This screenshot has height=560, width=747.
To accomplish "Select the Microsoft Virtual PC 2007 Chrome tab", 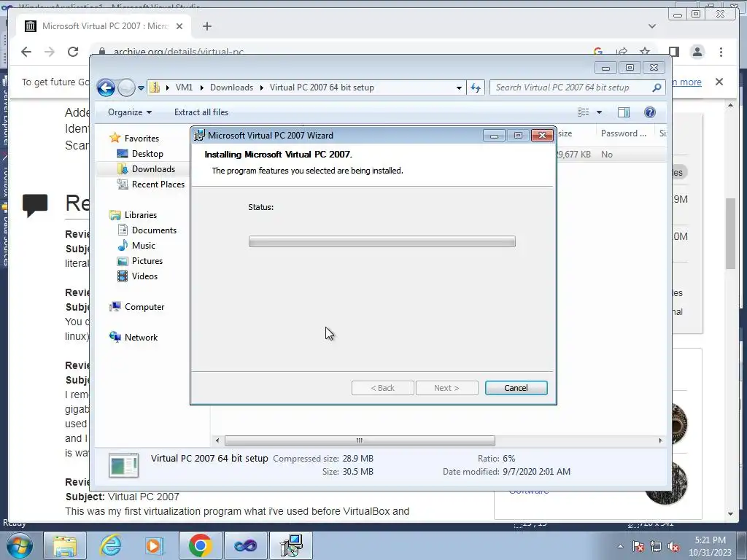I will click(104, 26).
